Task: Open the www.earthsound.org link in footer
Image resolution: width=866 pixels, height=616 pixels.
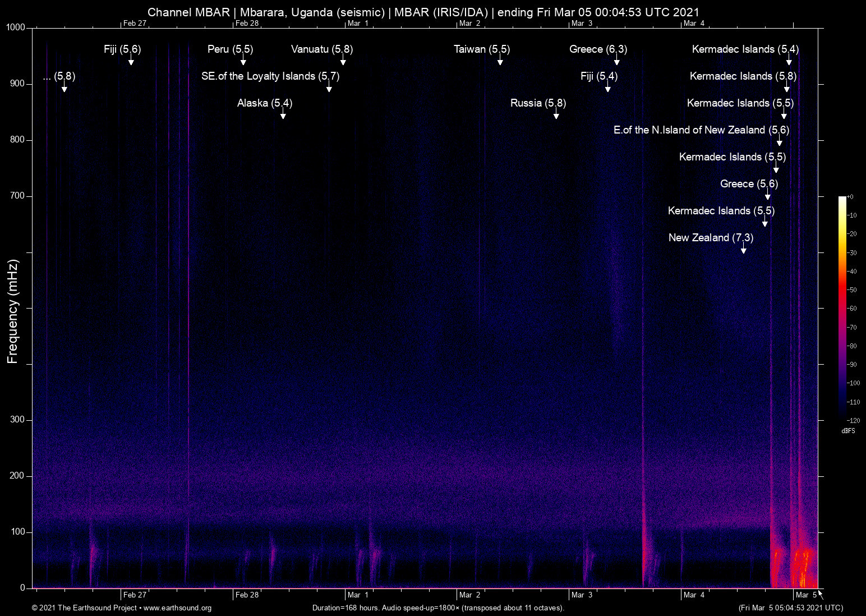Action: [177, 608]
